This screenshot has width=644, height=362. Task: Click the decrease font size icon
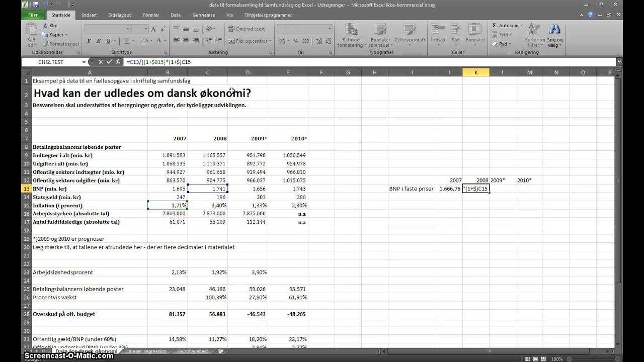tap(164, 29)
